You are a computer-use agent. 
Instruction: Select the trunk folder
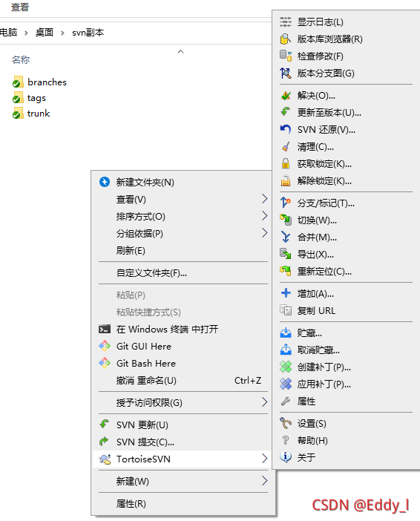31,114
